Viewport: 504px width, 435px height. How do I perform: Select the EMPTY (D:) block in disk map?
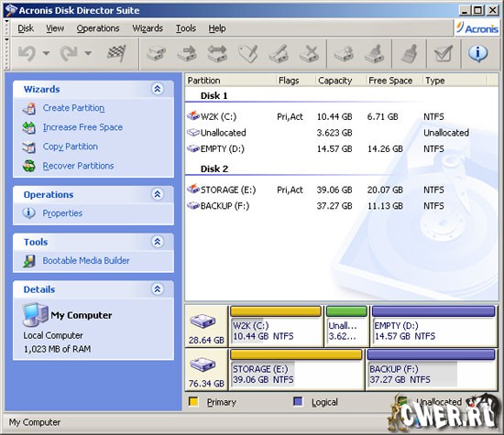433,326
